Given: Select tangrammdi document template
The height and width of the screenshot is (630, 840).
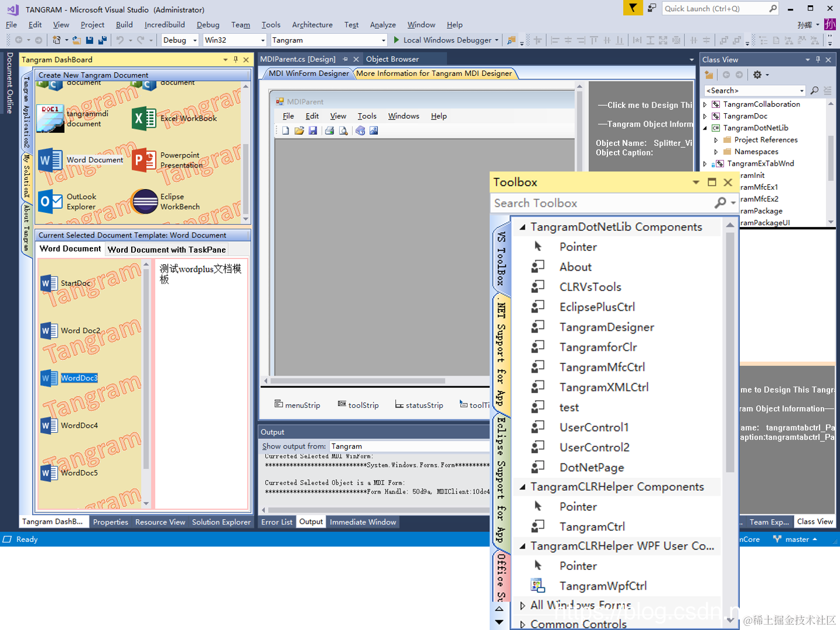Looking at the screenshot, I should pyautogui.click(x=73, y=118).
